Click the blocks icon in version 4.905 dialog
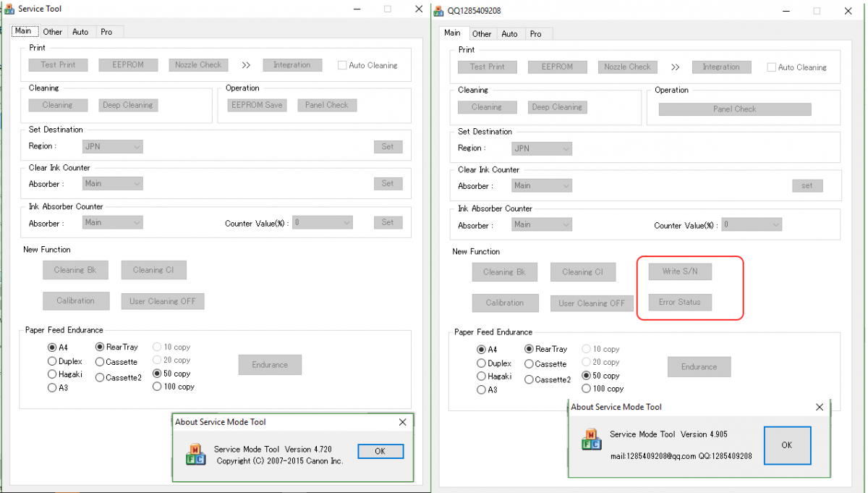868x493 pixels. click(x=591, y=439)
